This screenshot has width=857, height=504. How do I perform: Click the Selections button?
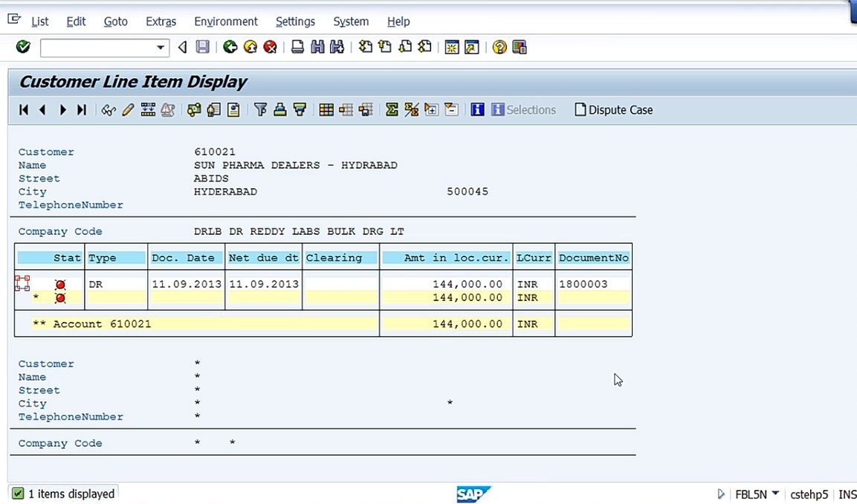(523, 110)
